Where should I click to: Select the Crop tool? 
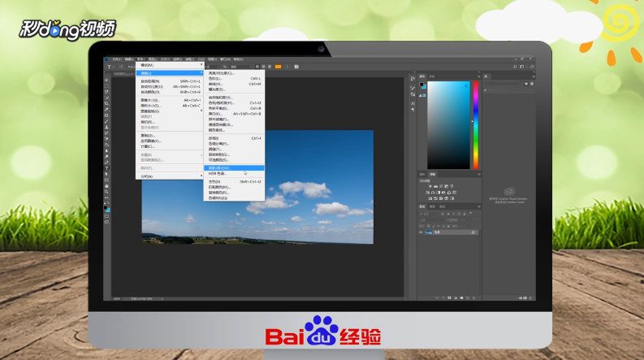click(106, 103)
